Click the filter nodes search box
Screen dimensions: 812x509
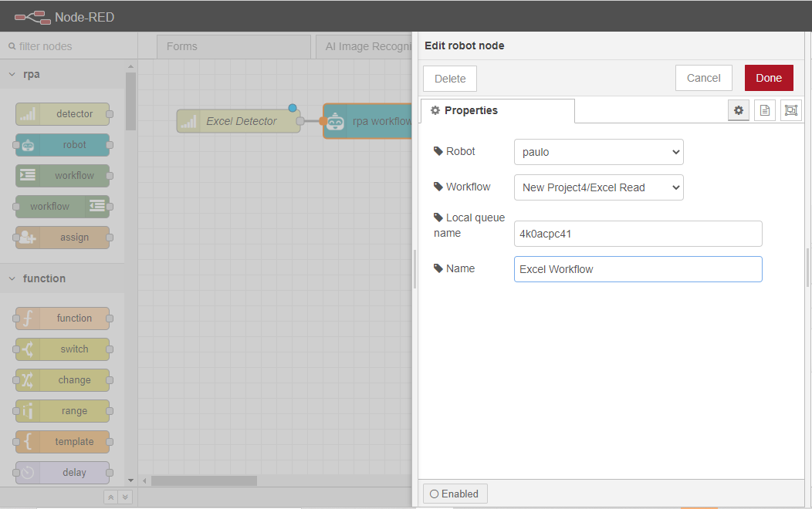pos(69,46)
